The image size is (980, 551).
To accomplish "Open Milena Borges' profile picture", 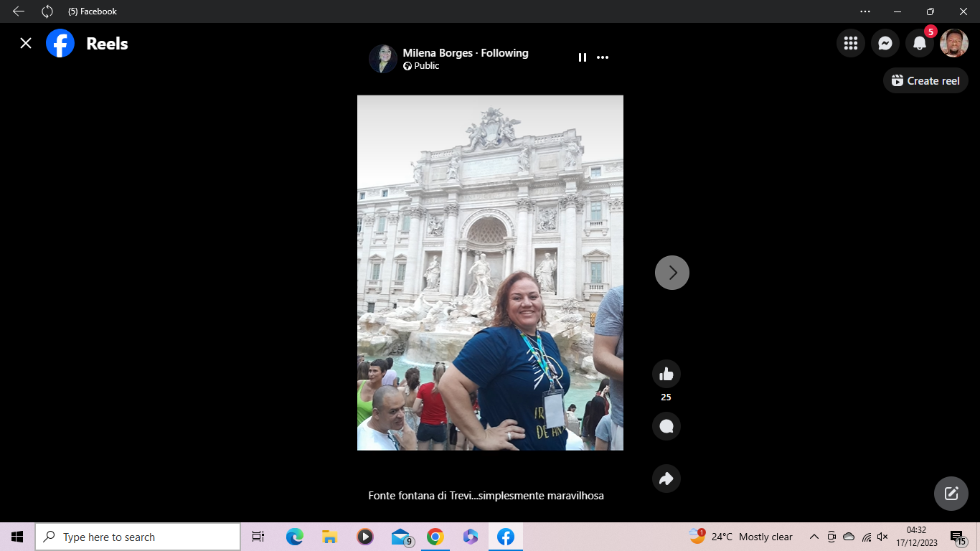I will pos(383,59).
